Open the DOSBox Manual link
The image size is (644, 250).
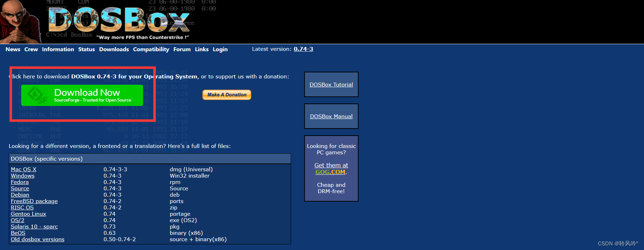(x=331, y=117)
